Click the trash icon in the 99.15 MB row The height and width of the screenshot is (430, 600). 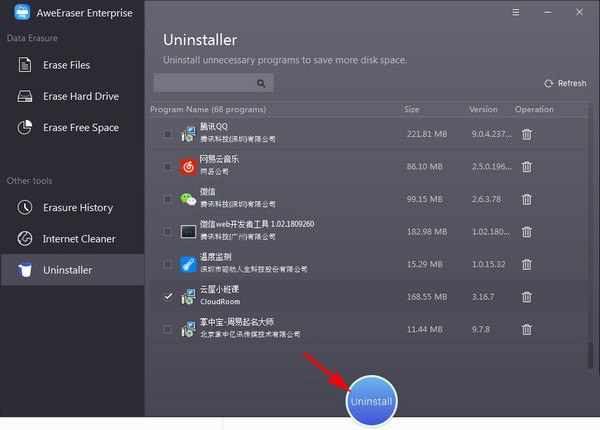point(527,199)
